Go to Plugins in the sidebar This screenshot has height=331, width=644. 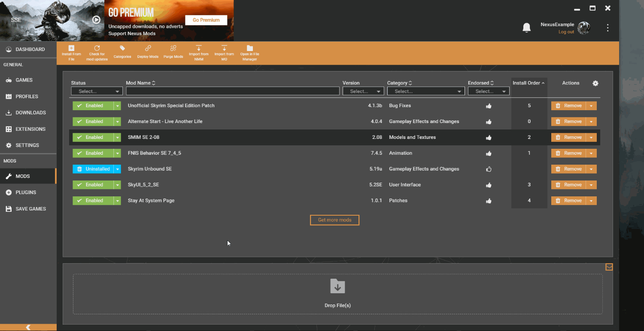point(26,193)
